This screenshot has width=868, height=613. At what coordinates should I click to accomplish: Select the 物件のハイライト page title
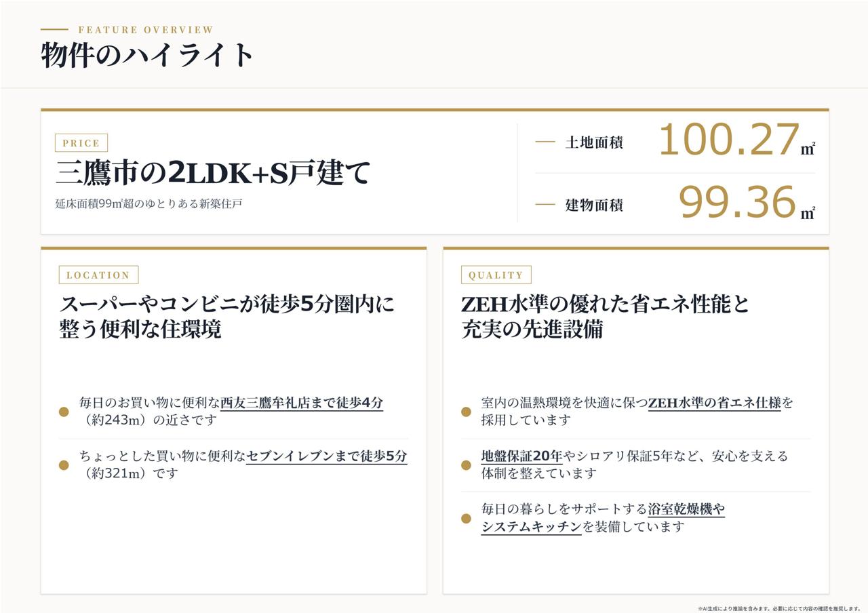tap(147, 55)
